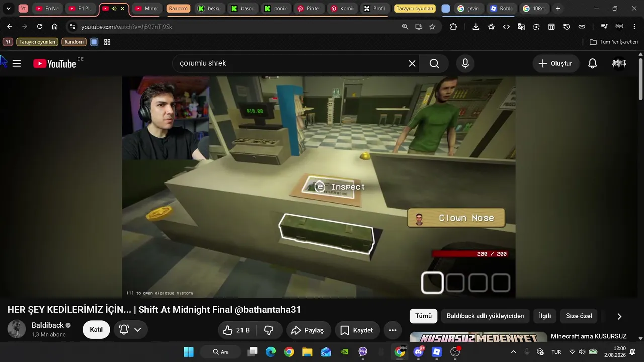
Task: Select the İlgili filter chip
Action: coord(545,316)
